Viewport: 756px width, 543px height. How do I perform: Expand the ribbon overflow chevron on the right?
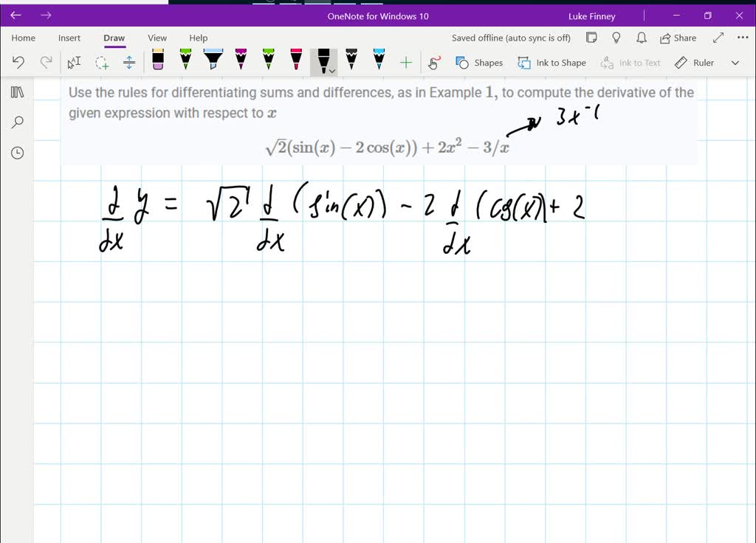735,63
